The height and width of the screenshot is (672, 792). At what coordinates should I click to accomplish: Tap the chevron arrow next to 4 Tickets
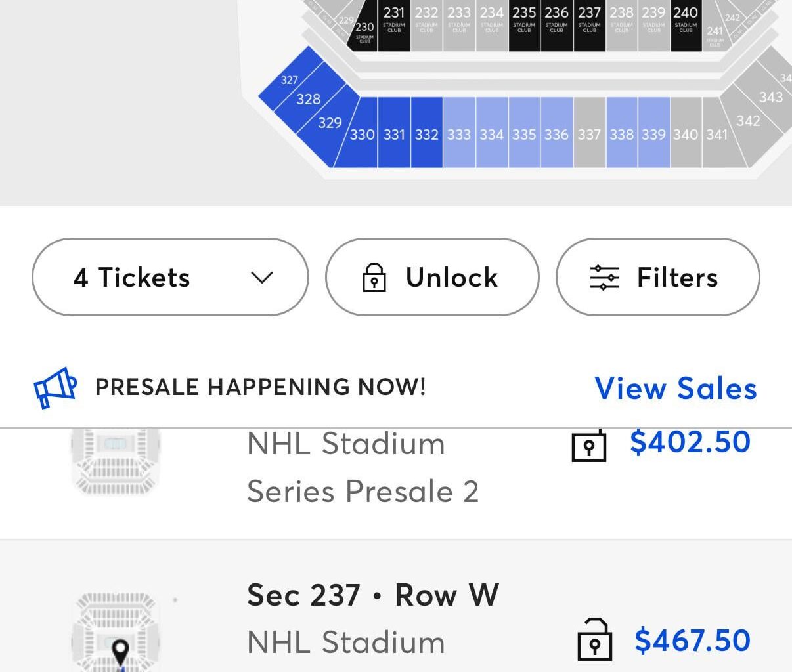click(x=261, y=277)
